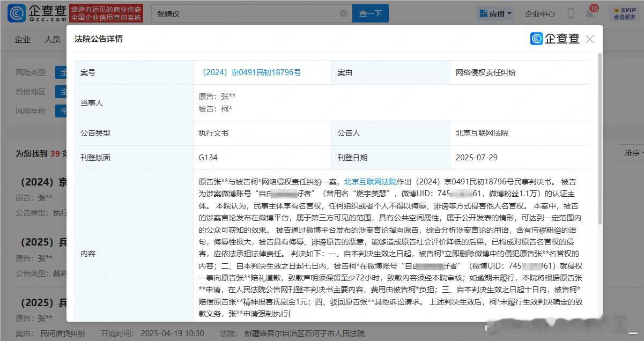This screenshot has width=644, height=341.
Task: Click the 企查查 logo in the dialog header
Action: click(x=555, y=39)
